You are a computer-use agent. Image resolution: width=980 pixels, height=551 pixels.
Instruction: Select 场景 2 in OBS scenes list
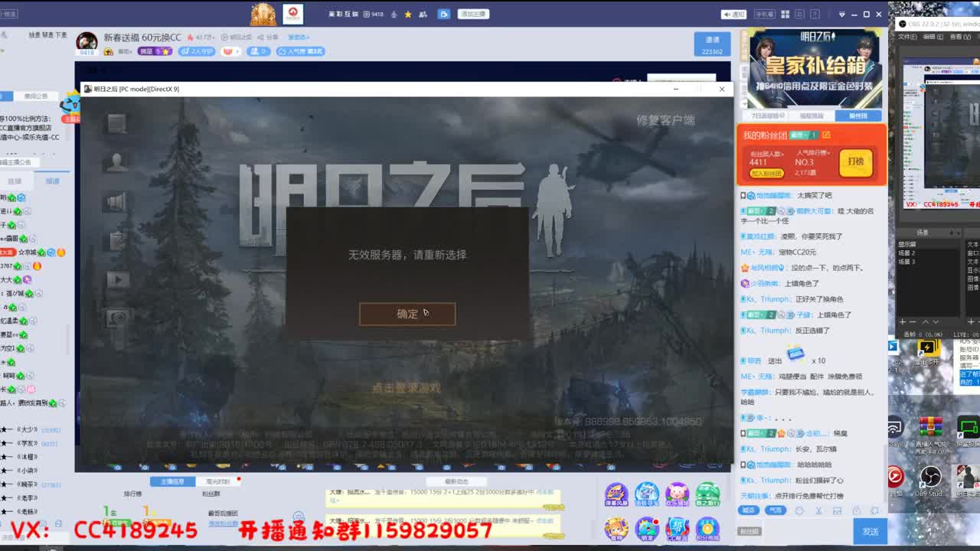tap(906, 253)
